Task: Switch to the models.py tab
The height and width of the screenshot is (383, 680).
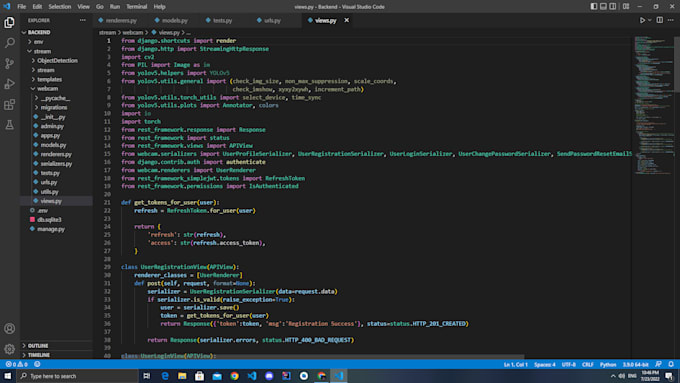Action: [175, 20]
